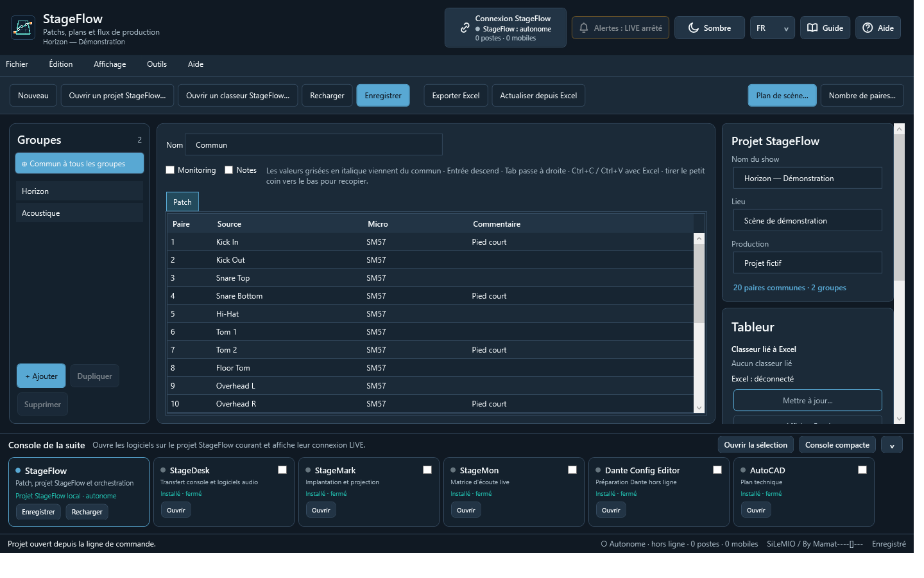The width and height of the screenshot is (924, 578).
Task: Switch theme using the moon Sombre icon
Action: tap(694, 28)
